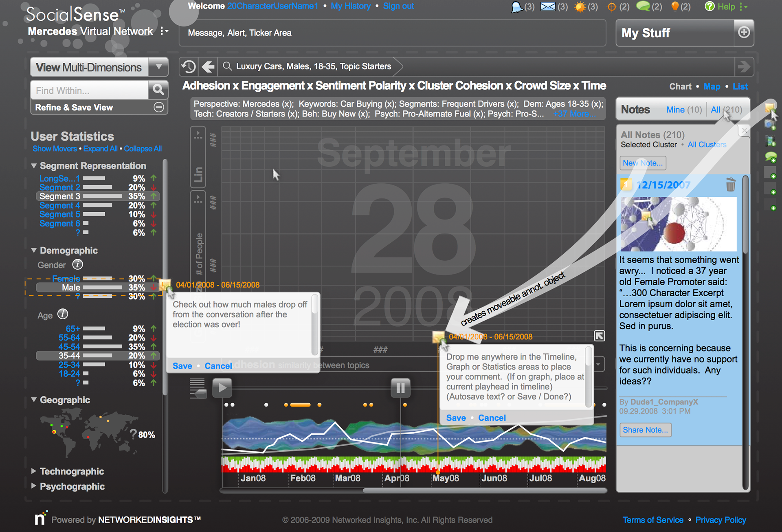Click the New Note button
The image size is (782, 532).
(x=643, y=163)
